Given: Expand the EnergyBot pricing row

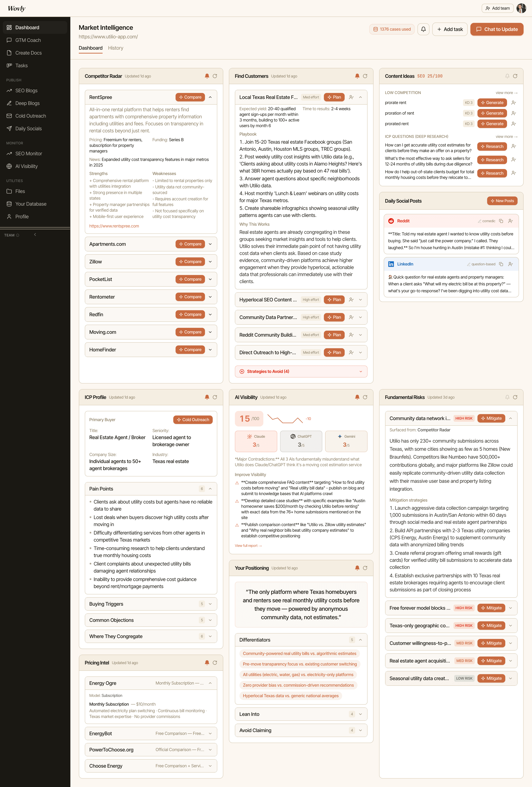Looking at the screenshot, I should pos(151,733).
